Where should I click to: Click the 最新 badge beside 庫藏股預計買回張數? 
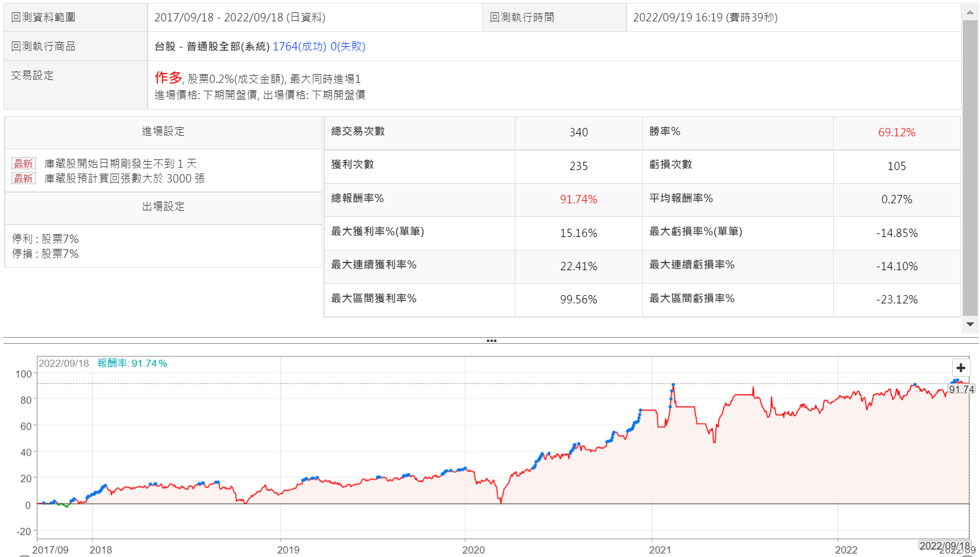(24, 178)
